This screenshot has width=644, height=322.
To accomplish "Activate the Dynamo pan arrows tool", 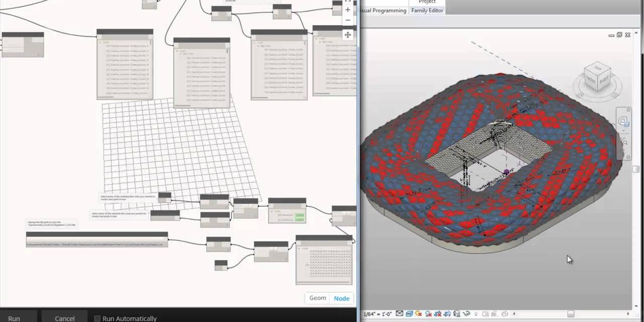I will [348, 34].
